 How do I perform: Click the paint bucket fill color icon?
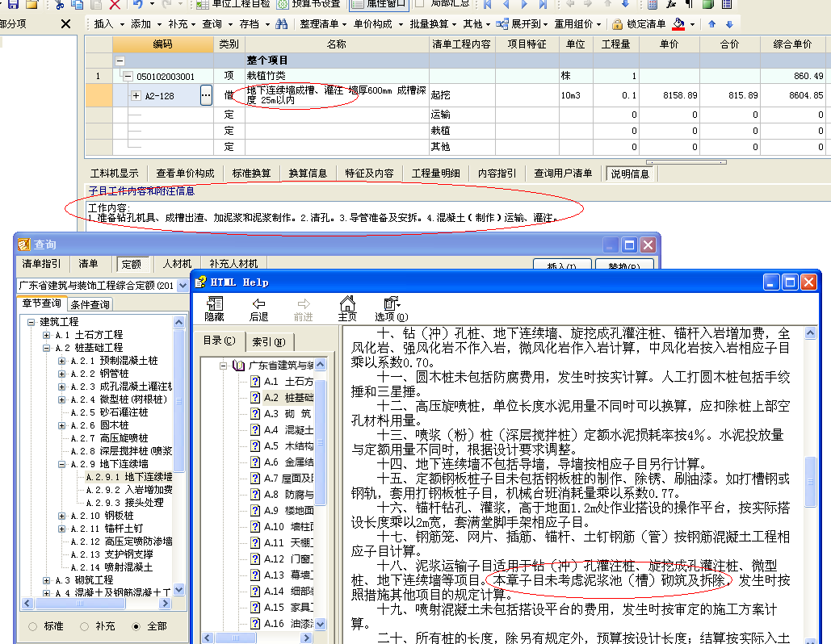pyautogui.click(x=678, y=24)
